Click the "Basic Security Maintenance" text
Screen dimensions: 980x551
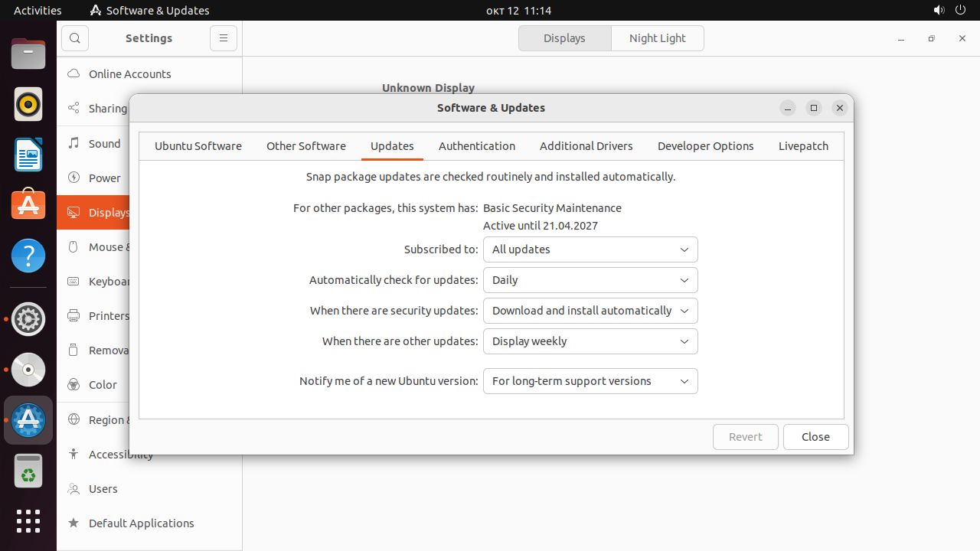(552, 208)
